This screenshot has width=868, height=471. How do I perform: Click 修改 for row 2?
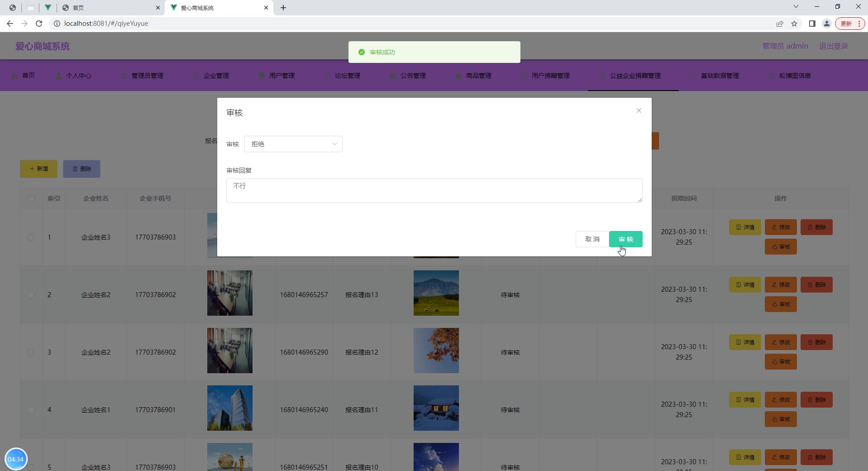point(781,285)
